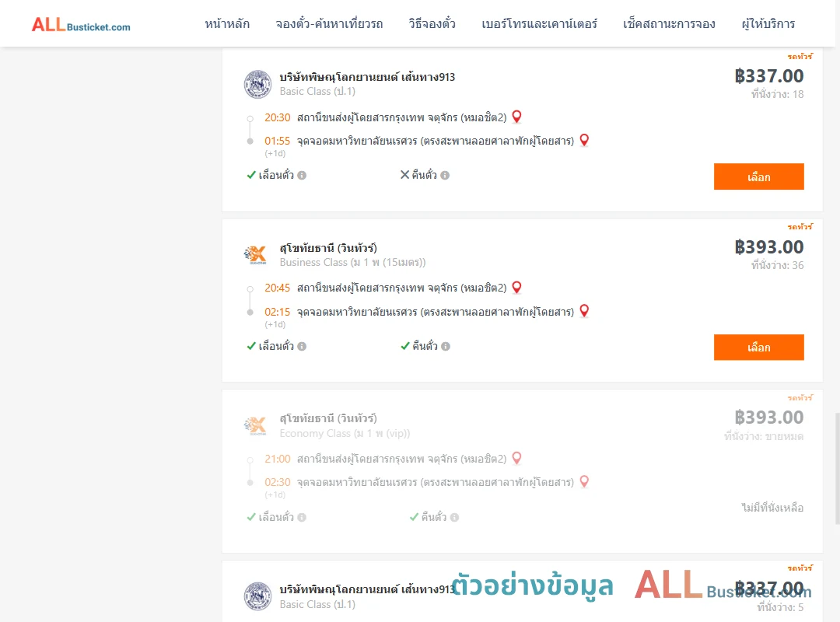Click the arrival time 02:15
The image size is (840, 622).
pyautogui.click(x=277, y=312)
